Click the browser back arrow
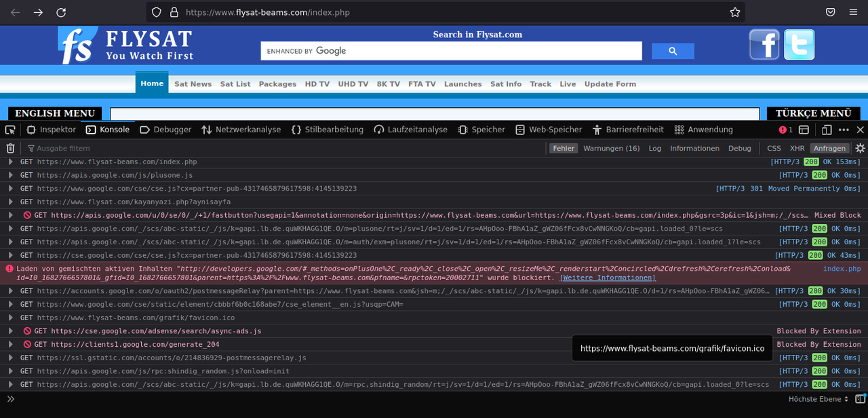The image size is (868, 418). (x=15, y=12)
